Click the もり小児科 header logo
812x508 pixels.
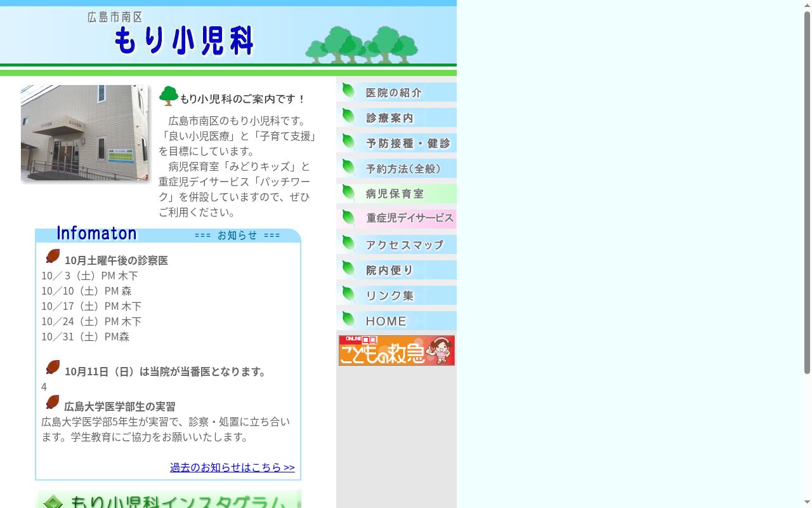184,40
